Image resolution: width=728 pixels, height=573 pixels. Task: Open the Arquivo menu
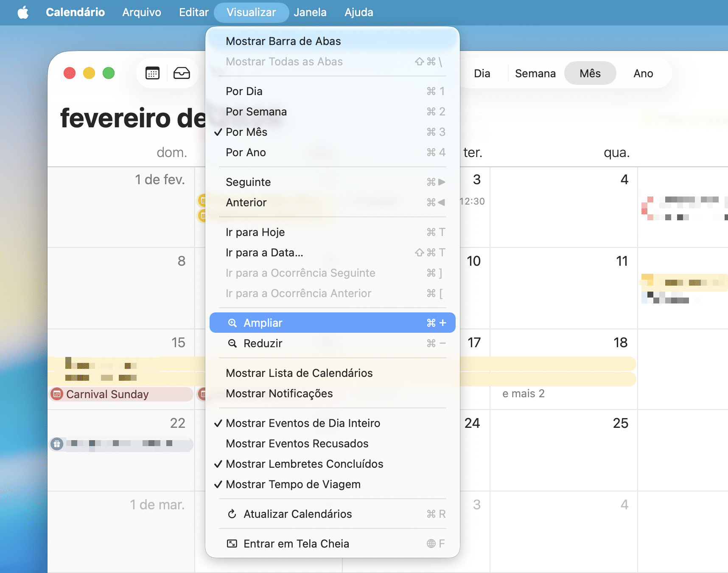coord(142,12)
